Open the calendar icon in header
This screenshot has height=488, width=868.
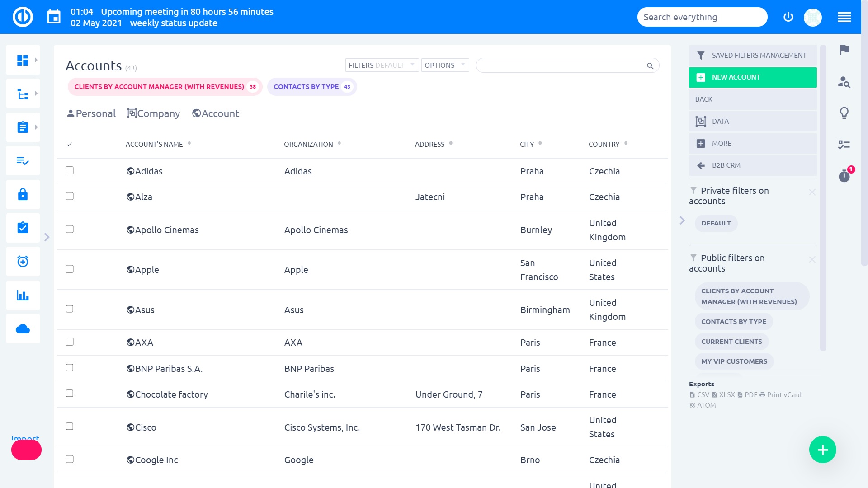point(54,17)
